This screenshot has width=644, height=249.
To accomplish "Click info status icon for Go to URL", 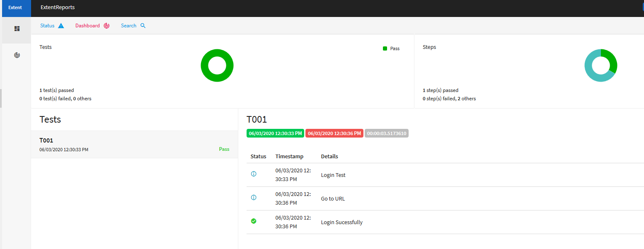I will [x=254, y=198].
